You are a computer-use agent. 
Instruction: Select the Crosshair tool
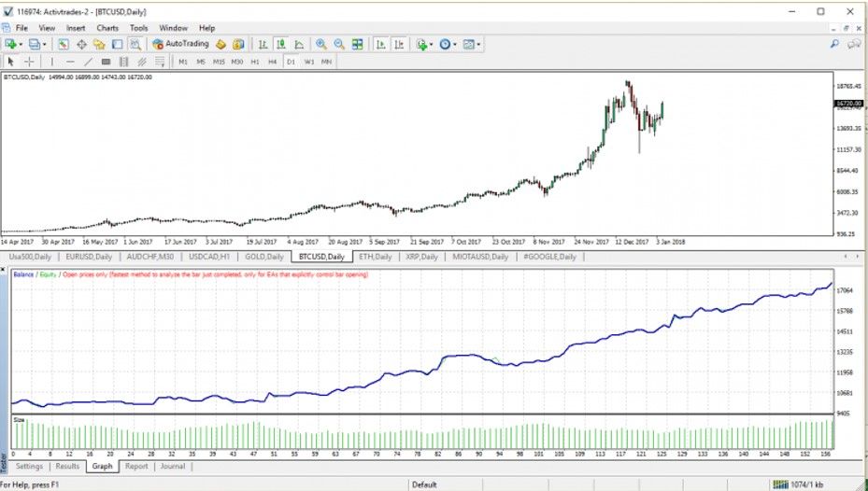pyautogui.click(x=30, y=62)
